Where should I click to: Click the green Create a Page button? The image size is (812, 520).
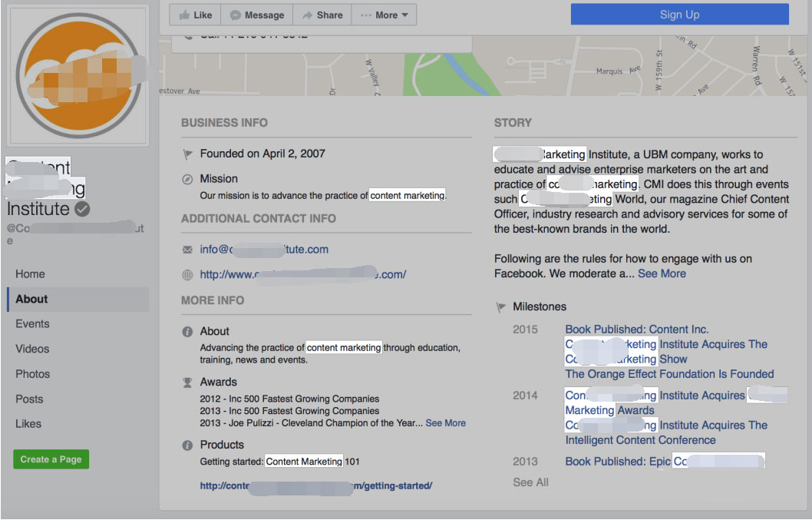pyautogui.click(x=51, y=459)
